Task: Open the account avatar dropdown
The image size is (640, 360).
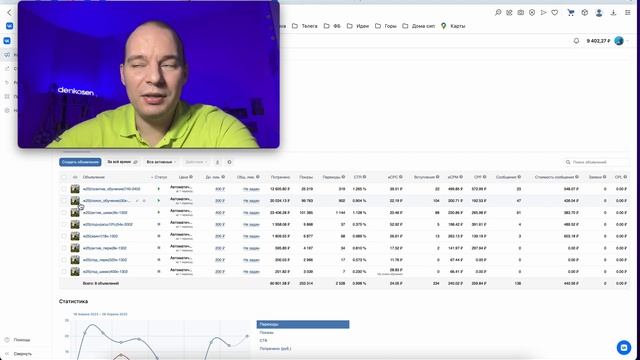Action: click(622, 41)
